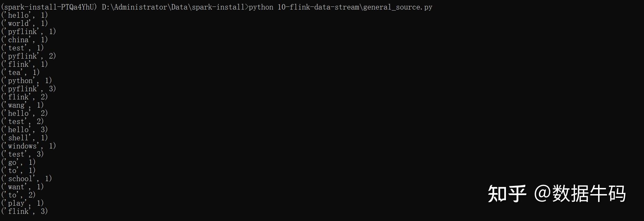Select the ('hello', 1) output line
This screenshot has height=221, width=644.
pyautogui.click(x=24, y=15)
